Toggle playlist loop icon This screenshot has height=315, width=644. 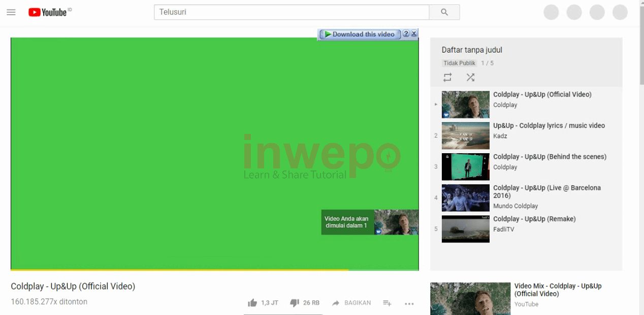[447, 78]
